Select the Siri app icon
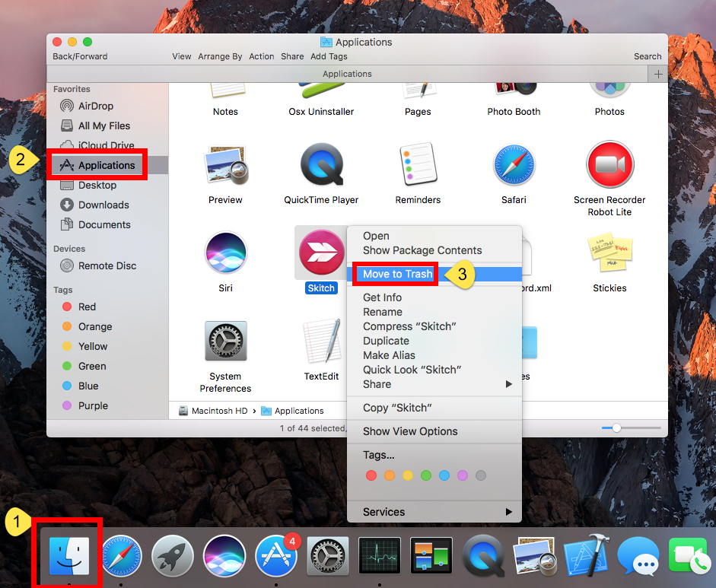716x588 pixels. (x=225, y=252)
